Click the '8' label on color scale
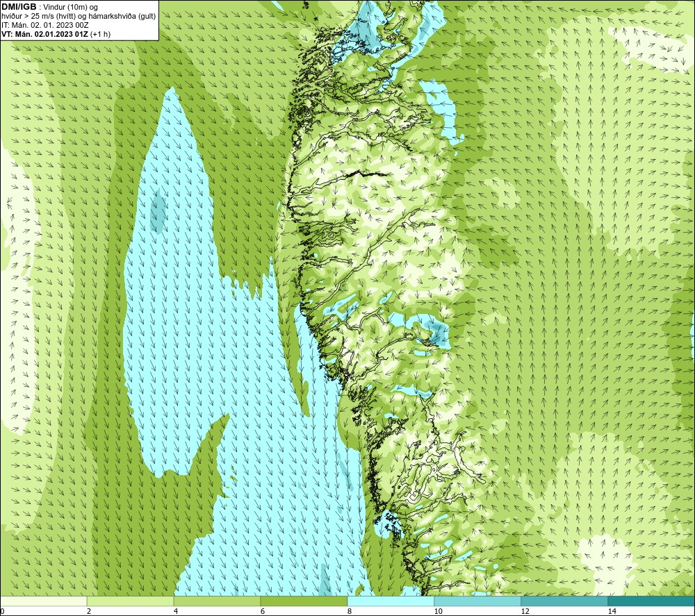Viewport: 695px width, 616px height. (x=350, y=611)
